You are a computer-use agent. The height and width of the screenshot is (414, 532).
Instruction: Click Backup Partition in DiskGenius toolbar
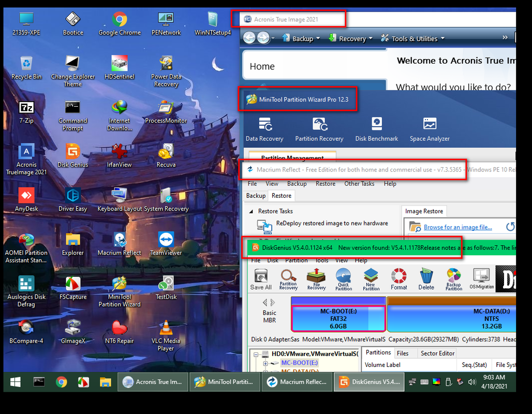pos(454,279)
